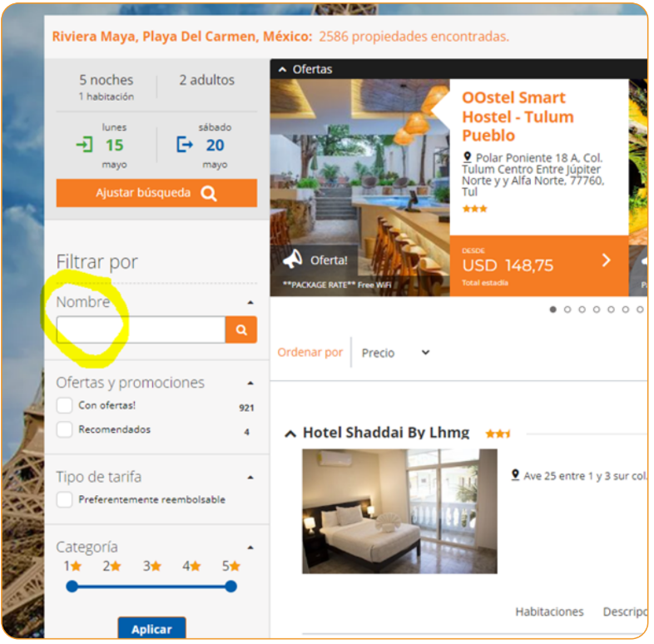654x644 pixels.
Task: Click the arrow next to USD 148,75 price
Action: click(x=606, y=260)
